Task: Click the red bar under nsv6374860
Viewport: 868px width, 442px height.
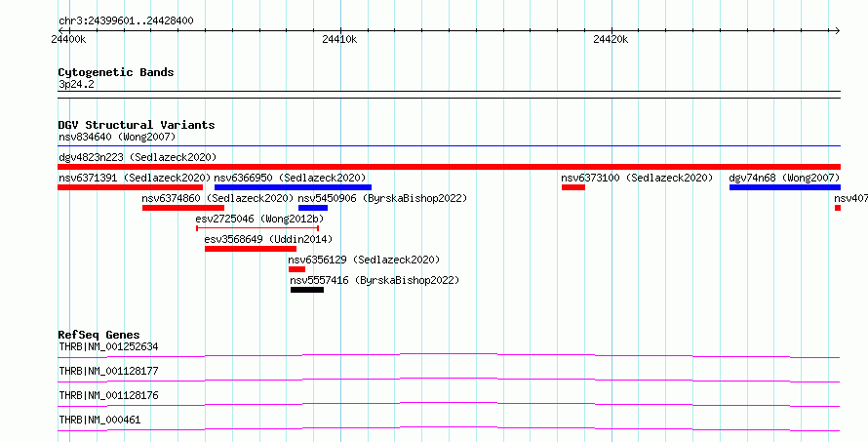Action: pyautogui.click(x=183, y=208)
